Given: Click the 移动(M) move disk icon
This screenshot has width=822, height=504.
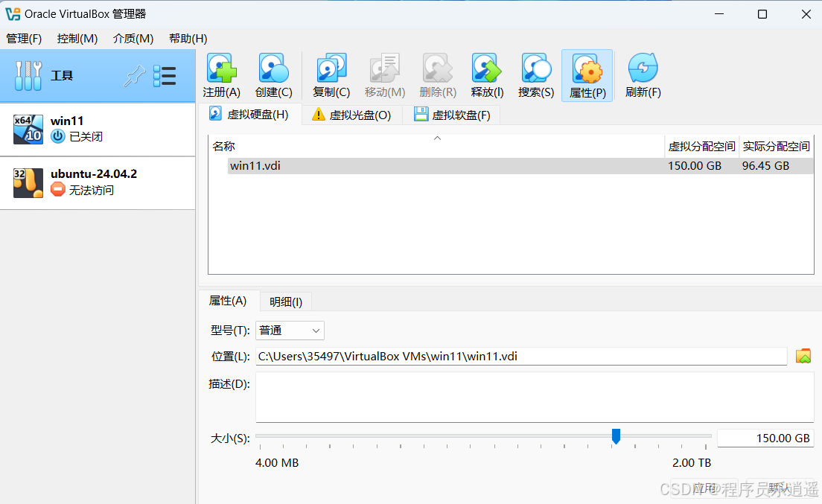Looking at the screenshot, I should coord(385,68).
